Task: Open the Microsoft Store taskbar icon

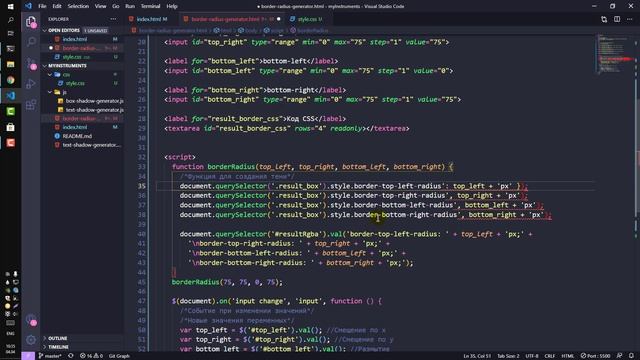Action: [11, 127]
